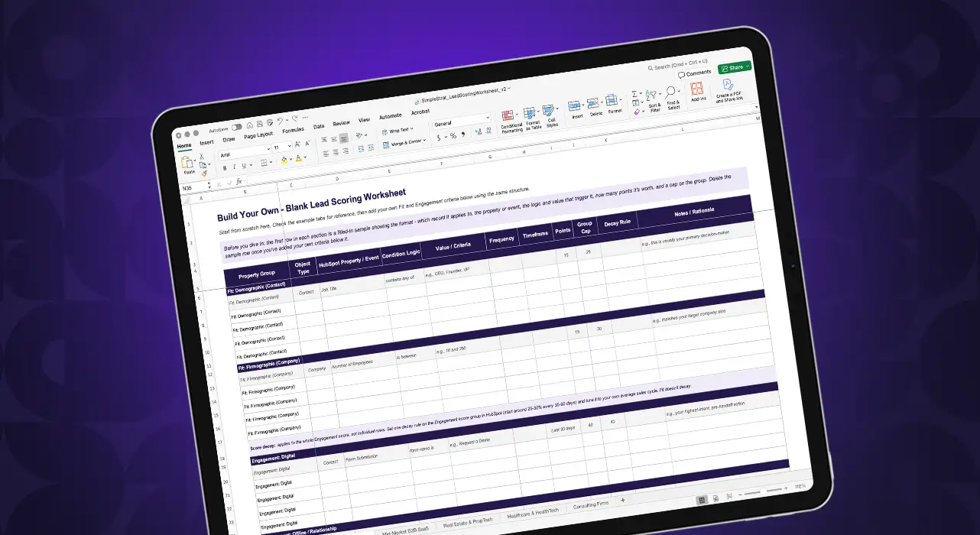Click the green Share button

735,67
